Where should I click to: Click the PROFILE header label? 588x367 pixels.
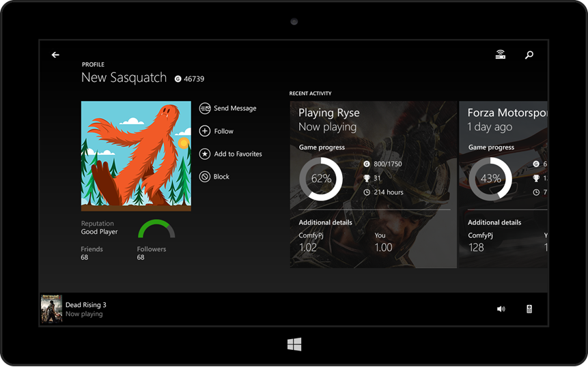93,64
